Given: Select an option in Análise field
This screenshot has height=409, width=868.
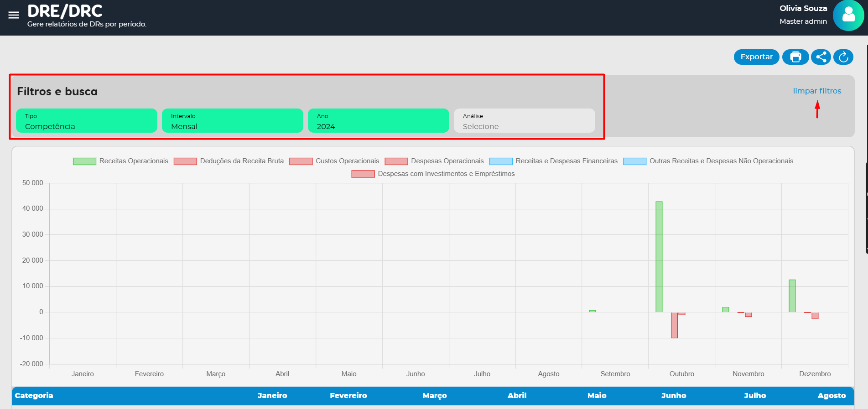Looking at the screenshot, I should (x=525, y=121).
